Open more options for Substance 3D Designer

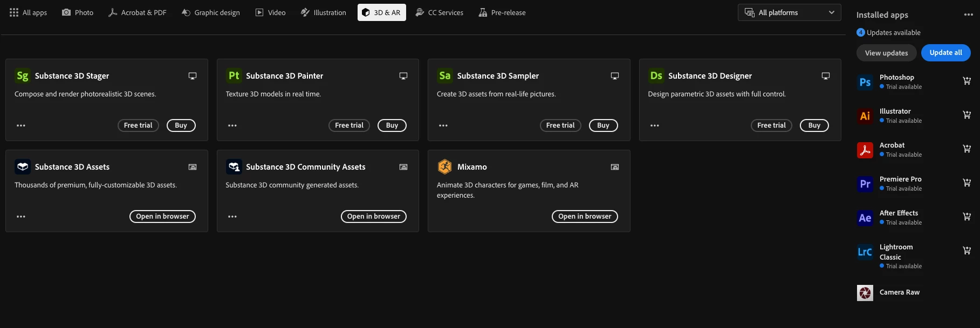(x=655, y=125)
